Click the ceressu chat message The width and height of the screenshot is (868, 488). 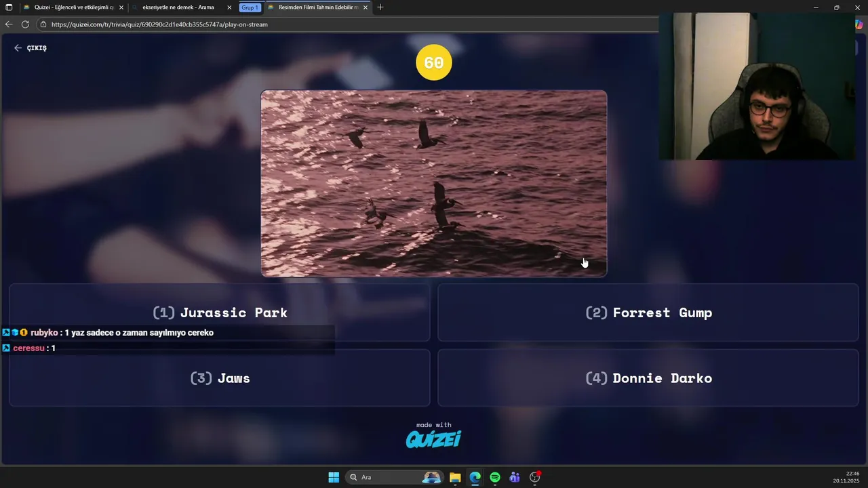(29, 348)
